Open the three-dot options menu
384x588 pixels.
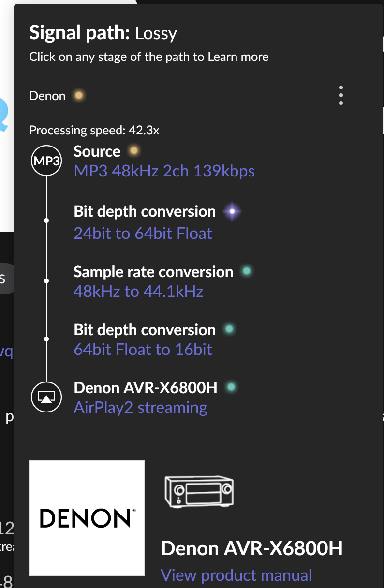pyautogui.click(x=341, y=96)
